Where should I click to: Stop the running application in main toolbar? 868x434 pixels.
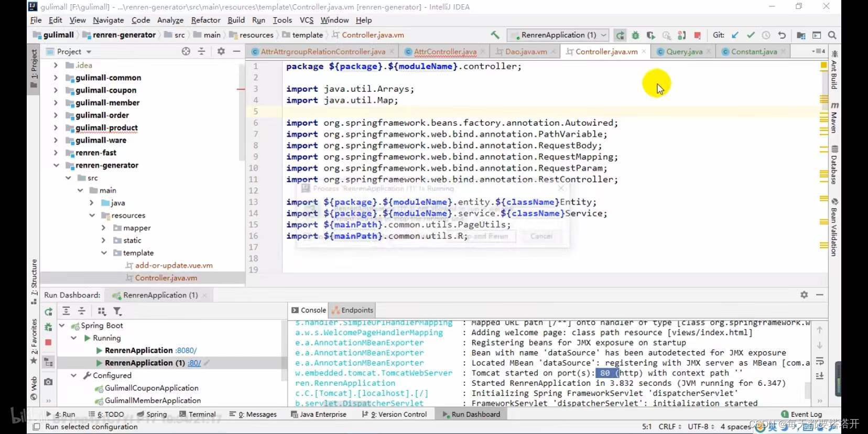[697, 35]
